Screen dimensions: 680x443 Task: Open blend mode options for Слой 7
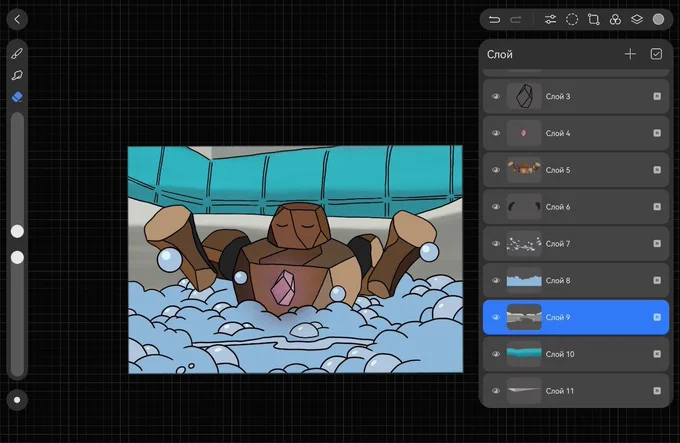tap(657, 244)
